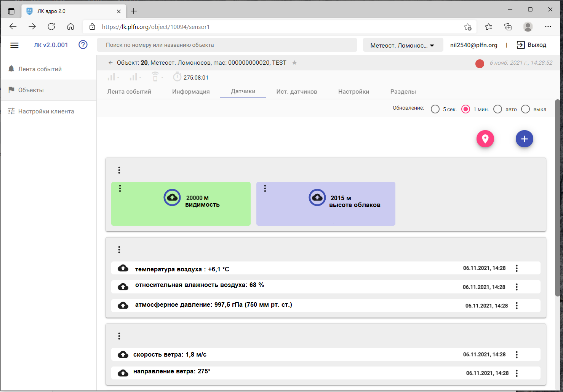Click the cloud icon on высота облаков tile
The height and width of the screenshot is (392, 563).
coord(317,198)
